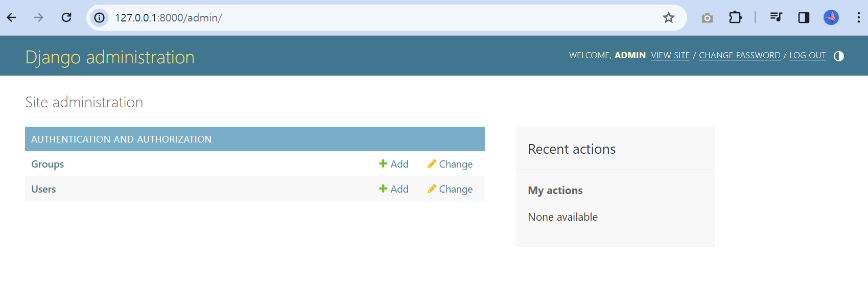This screenshot has height=283, width=868.
Task: Click the browser forward arrow
Action: tap(39, 18)
